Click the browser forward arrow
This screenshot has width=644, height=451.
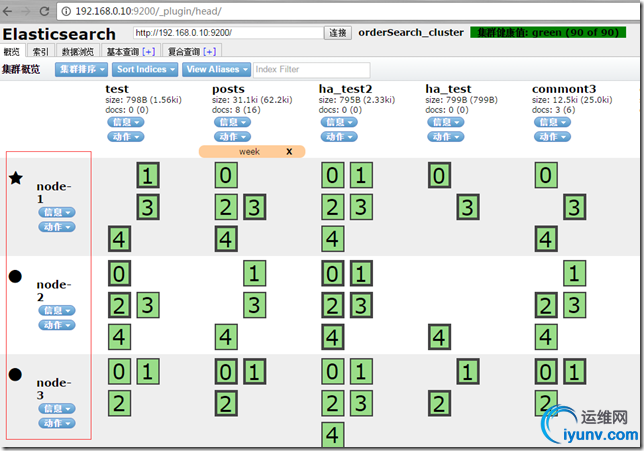[26, 11]
